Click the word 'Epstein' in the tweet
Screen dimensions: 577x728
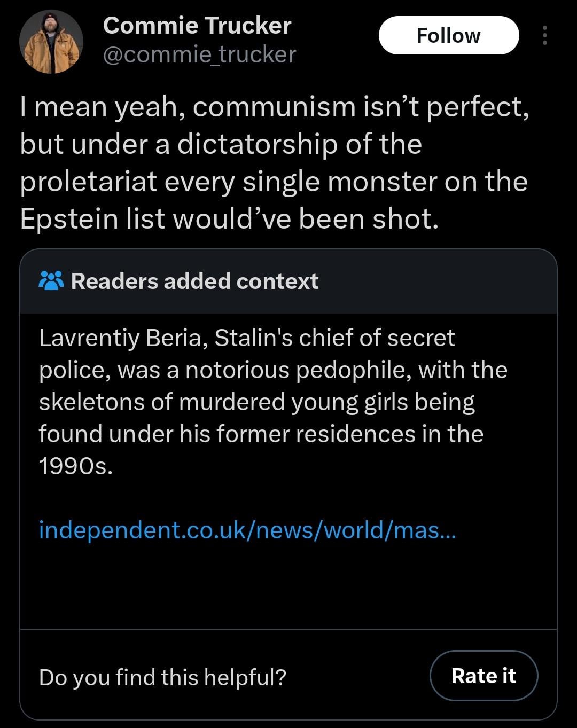tap(68, 219)
